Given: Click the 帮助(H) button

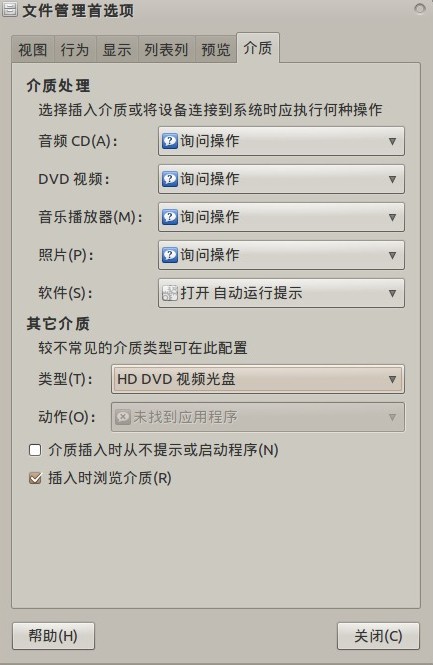Looking at the screenshot, I should pyautogui.click(x=53, y=636).
